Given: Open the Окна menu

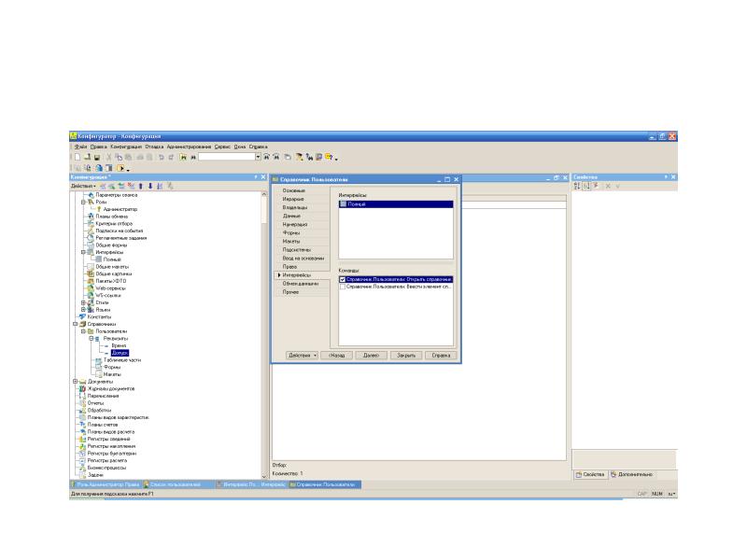Looking at the screenshot, I should 240,147.
